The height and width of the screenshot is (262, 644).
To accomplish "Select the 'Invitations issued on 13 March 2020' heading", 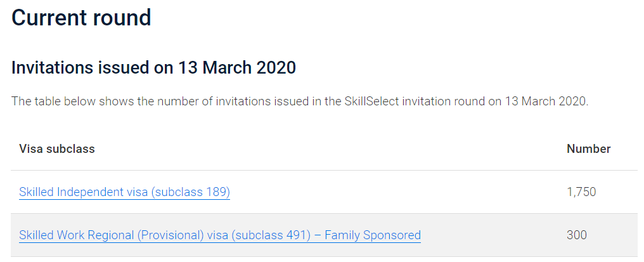I will point(153,68).
